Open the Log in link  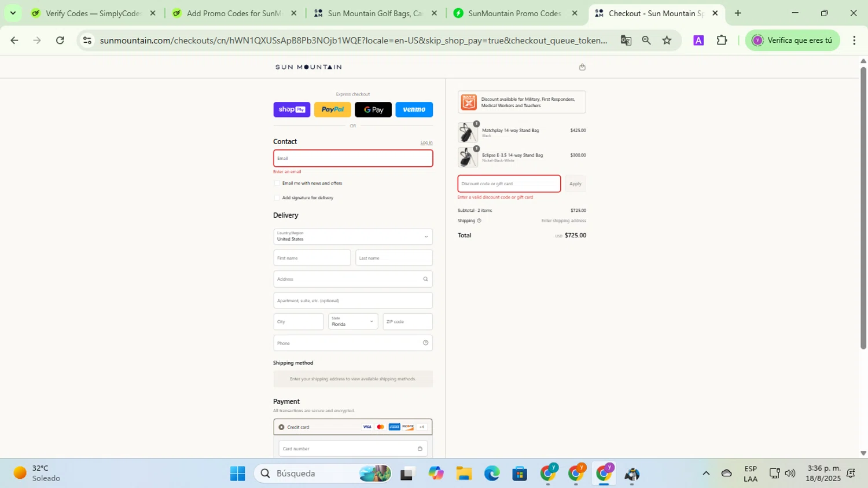(x=426, y=142)
